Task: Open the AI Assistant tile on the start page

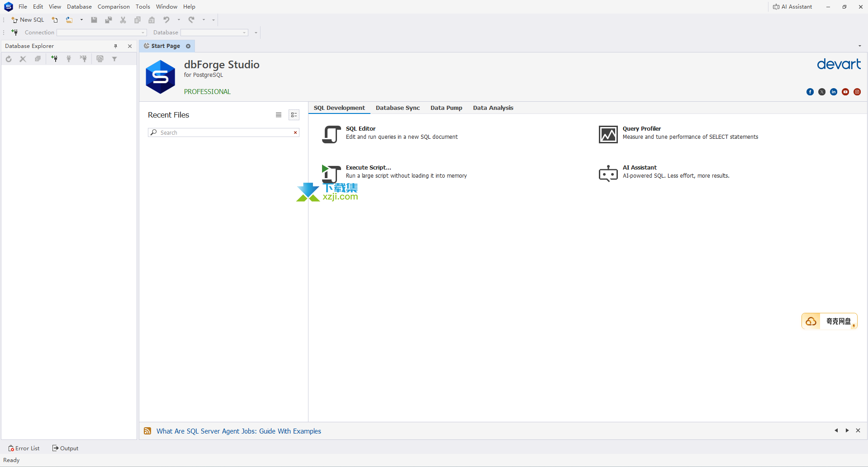Action: [x=639, y=168]
